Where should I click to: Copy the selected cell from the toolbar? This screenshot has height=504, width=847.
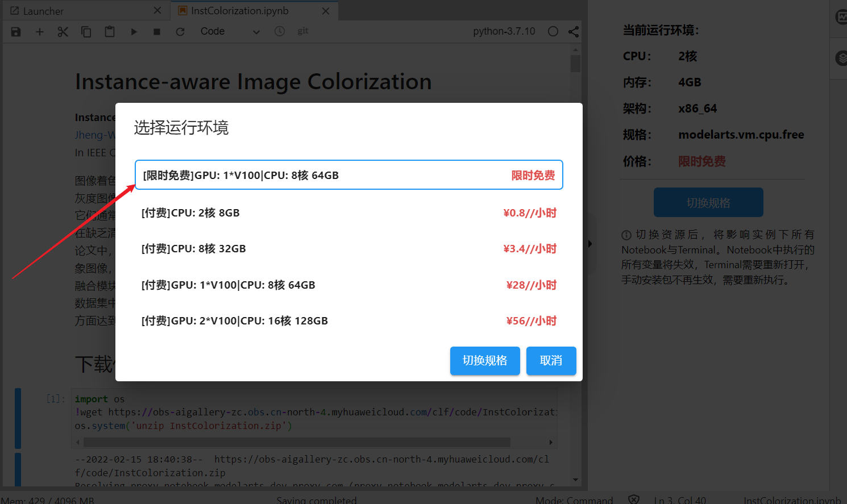pyautogui.click(x=86, y=32)
